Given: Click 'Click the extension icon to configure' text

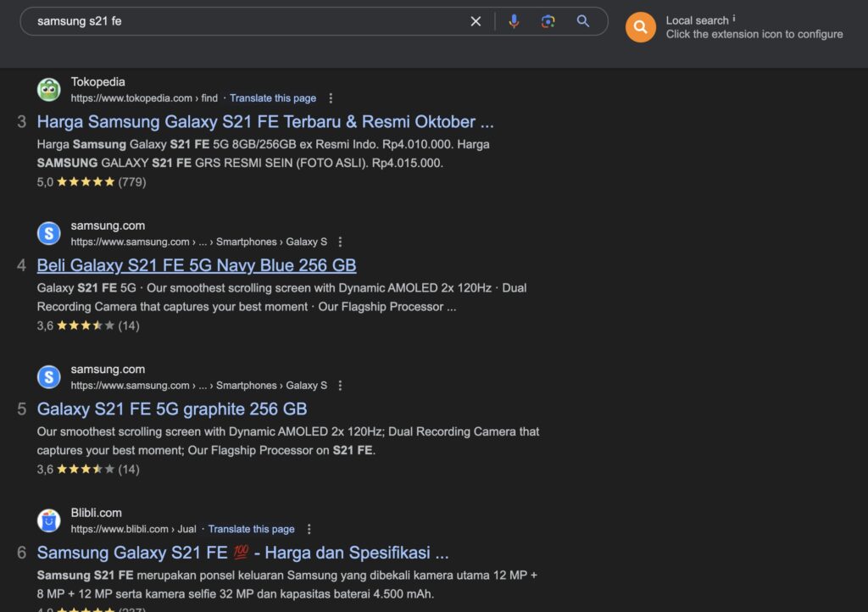Looking at the screenshot, I should [754, 34].
